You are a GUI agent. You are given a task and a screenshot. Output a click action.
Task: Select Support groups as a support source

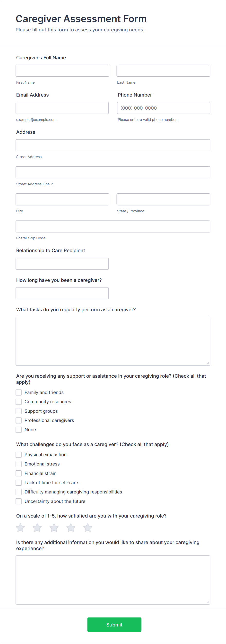(18, 411)
